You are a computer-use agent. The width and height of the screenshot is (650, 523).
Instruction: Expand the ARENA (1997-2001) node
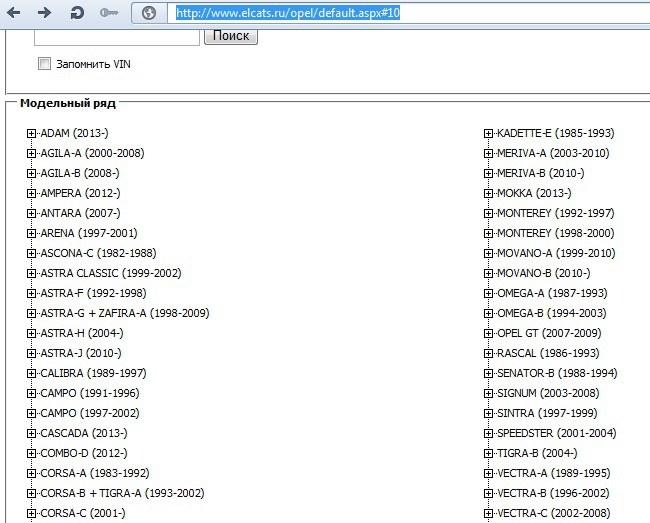click(32, 233)
